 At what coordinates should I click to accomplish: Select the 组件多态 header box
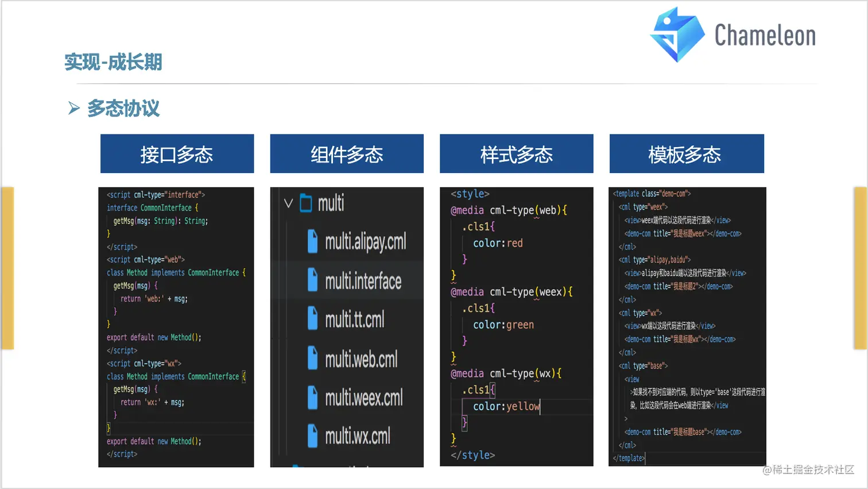(347, 153)
